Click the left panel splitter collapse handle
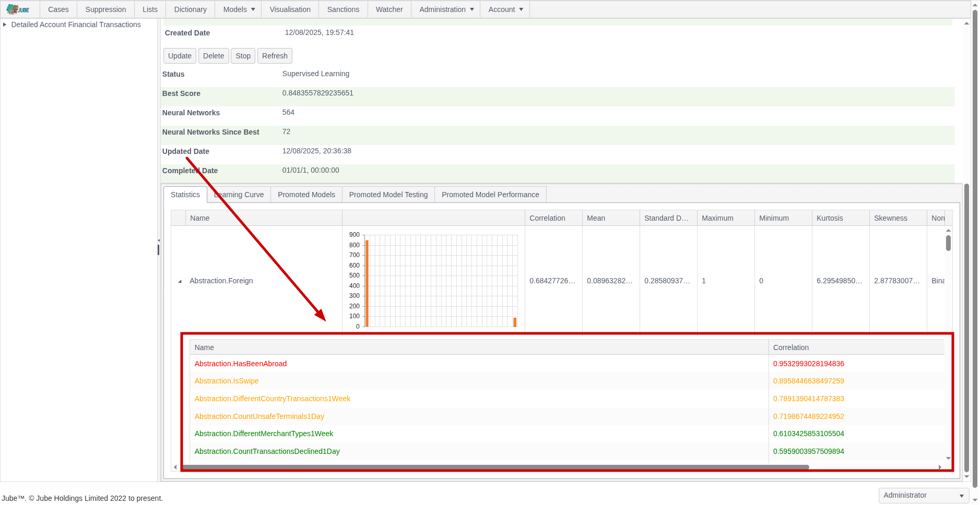980x505 pixels. point(158,241)
